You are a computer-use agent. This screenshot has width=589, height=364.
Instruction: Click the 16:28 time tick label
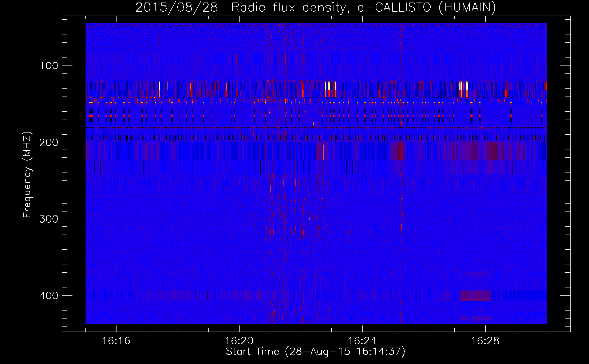pos(485,341)
